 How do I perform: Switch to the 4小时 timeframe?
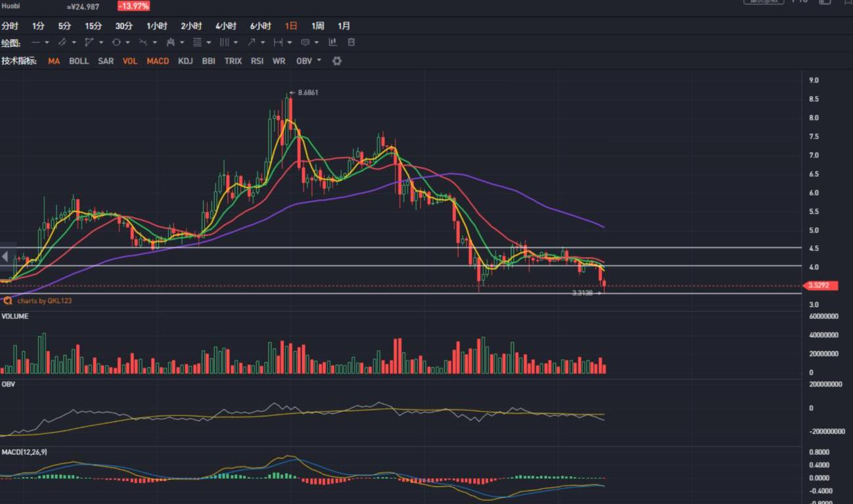[x=226, y=26]
